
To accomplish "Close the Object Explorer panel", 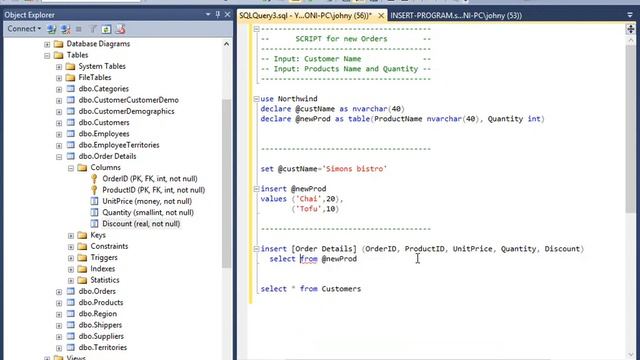I will point(227,15).
